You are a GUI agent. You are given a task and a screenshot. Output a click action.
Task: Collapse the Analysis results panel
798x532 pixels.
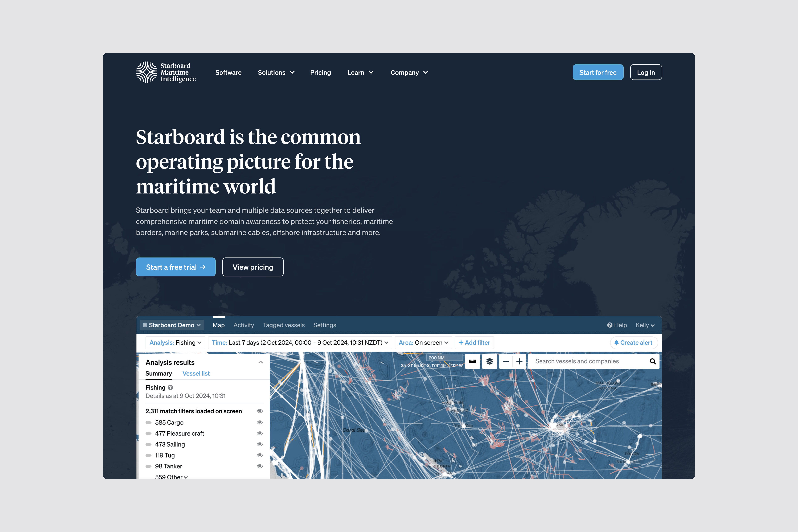(261, 362)
